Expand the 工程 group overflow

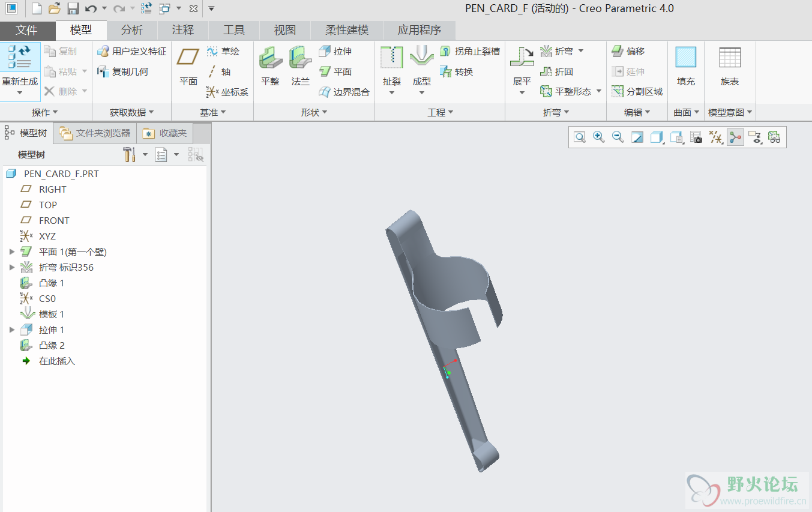(441, 112)
